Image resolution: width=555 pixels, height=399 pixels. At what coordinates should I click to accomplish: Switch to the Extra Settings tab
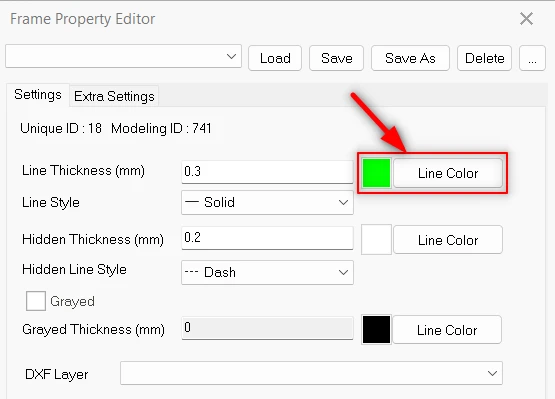[x=114, y=96]
